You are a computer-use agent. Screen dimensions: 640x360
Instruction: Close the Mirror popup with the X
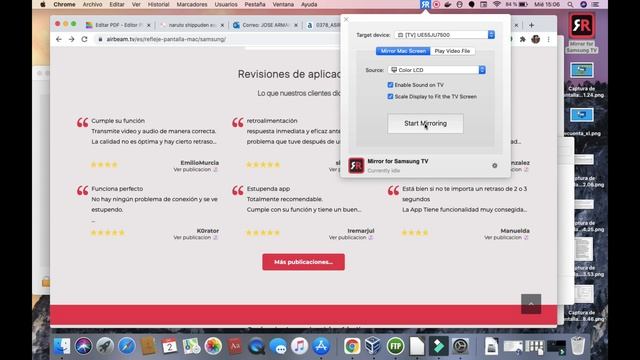(x=346, y=19)
